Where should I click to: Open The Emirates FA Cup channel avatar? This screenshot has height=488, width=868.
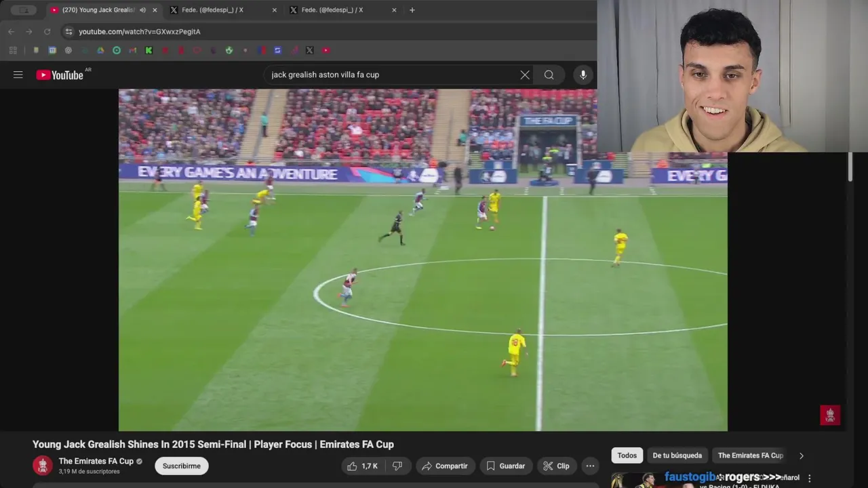pos(43,466)
